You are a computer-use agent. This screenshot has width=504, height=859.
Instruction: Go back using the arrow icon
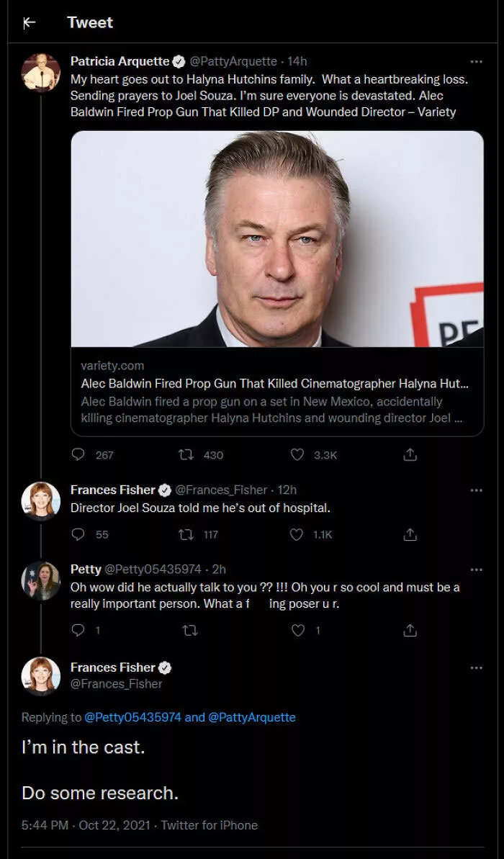(29, 22)
